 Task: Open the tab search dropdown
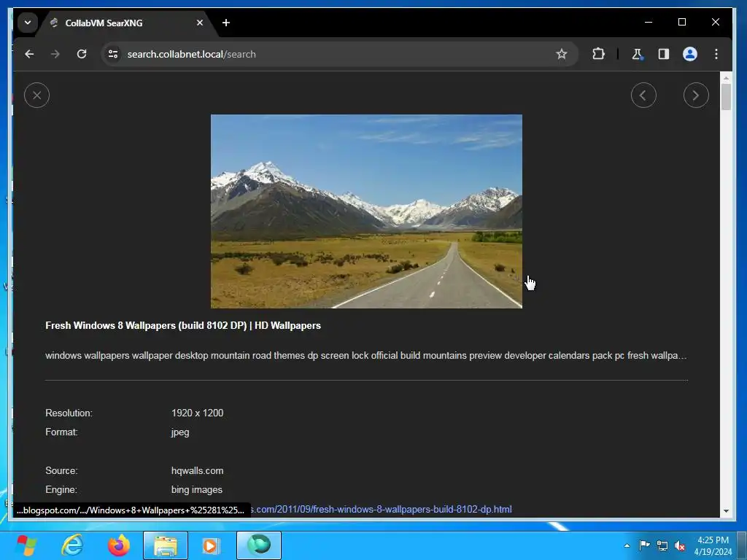[x=28, y=23]
